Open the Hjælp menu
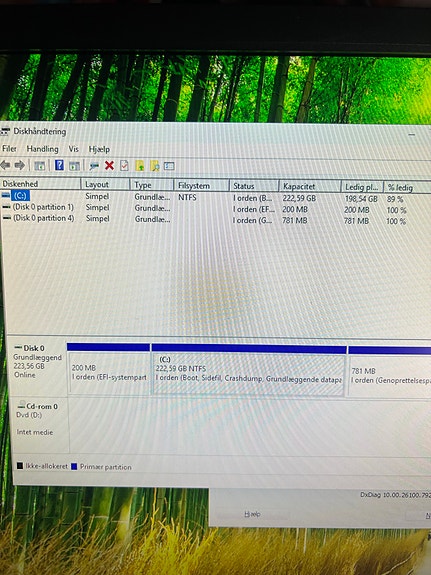The image size is (431, 575). click(x=99, y=149)
